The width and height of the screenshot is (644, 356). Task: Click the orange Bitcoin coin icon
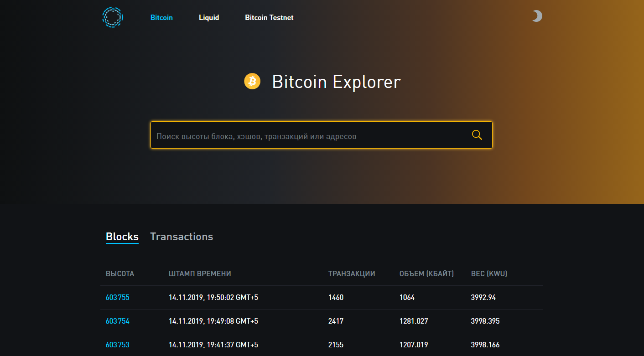[x=252, y=81]
